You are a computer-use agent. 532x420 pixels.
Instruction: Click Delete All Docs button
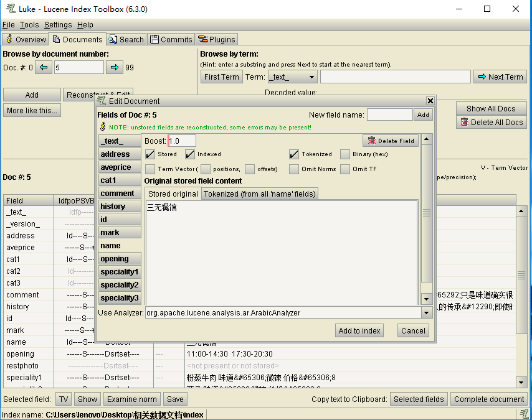coord(492,123)
